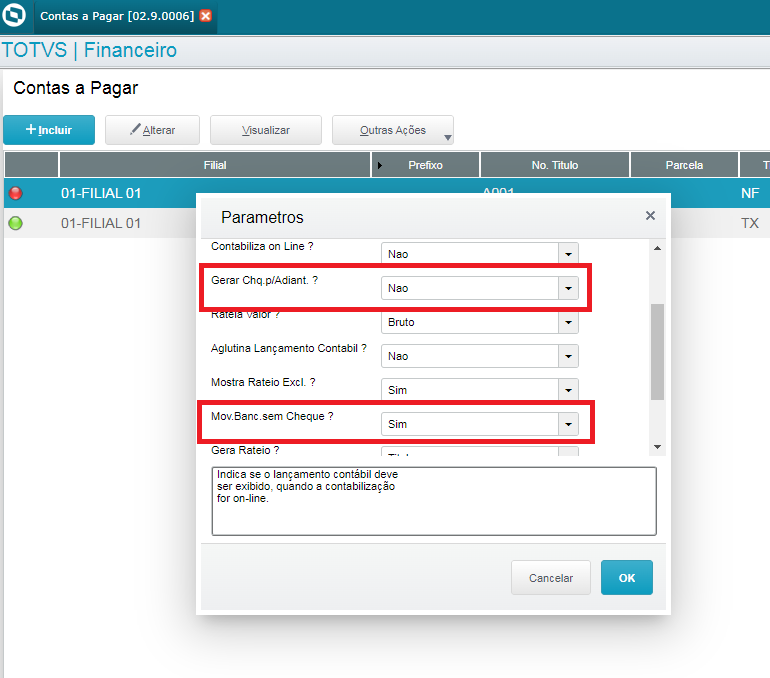
Task: Click the Incluir button
Action: click(49, 130)
